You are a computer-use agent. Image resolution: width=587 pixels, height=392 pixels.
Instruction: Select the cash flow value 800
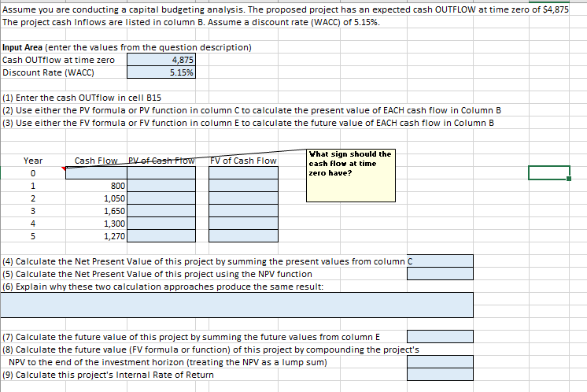tap(96, 186)
